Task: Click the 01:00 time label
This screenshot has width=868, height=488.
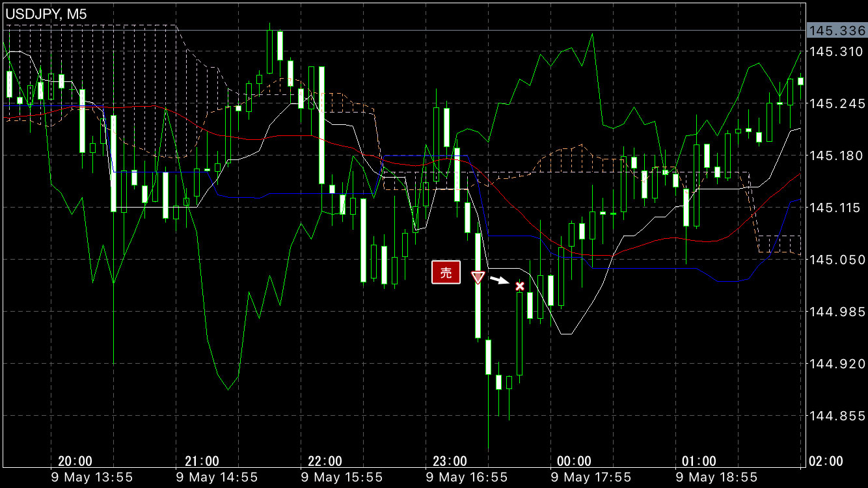Action: [x=699, y=461]
